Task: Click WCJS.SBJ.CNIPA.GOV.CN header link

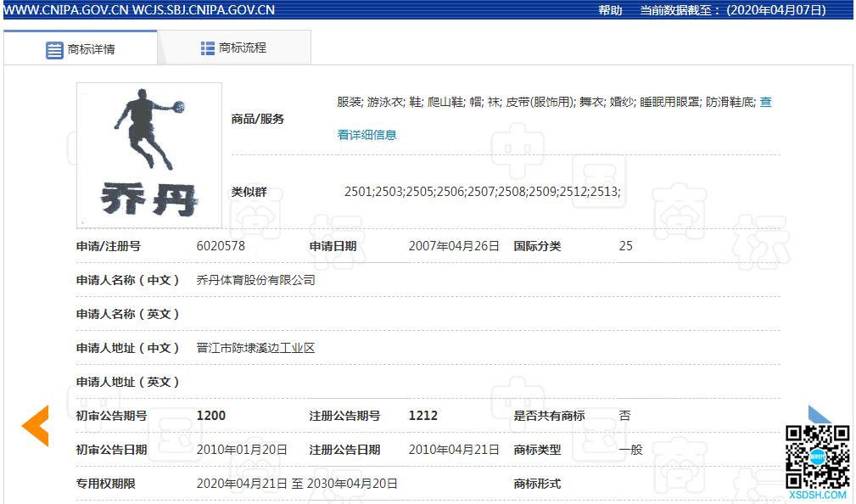Action: coord(204,10)
